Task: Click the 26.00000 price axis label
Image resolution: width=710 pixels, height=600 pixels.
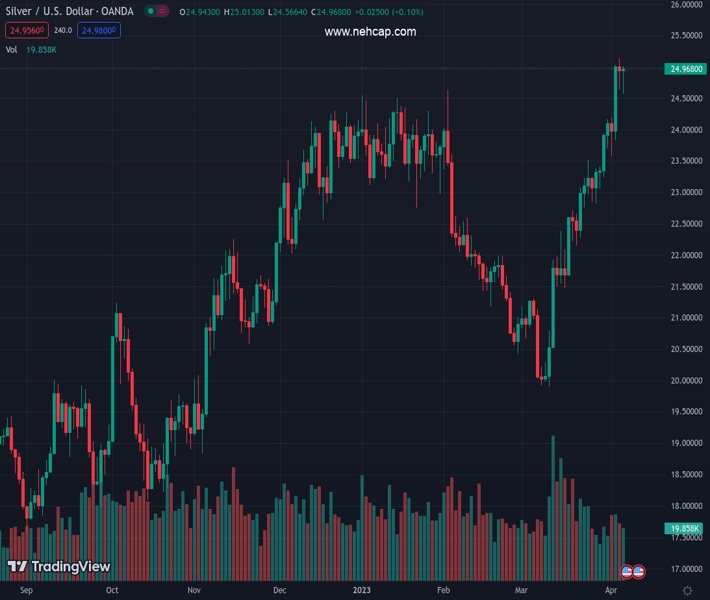Action: point(686,5)
